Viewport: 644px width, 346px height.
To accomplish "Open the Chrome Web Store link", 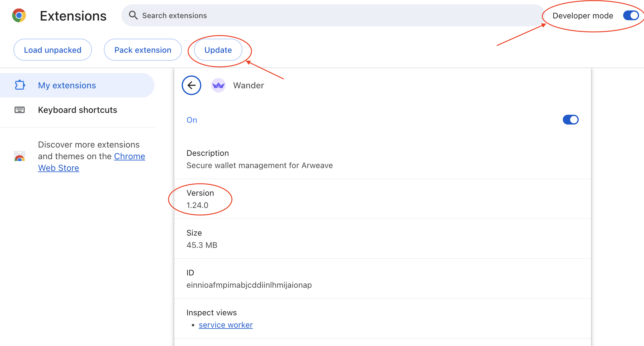I will pyautogui.click(x=91, y=162).
